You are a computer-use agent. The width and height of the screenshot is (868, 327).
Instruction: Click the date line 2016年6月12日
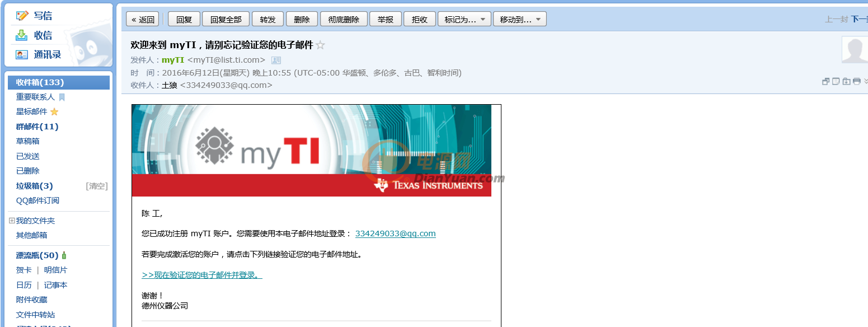coord(312,73)
